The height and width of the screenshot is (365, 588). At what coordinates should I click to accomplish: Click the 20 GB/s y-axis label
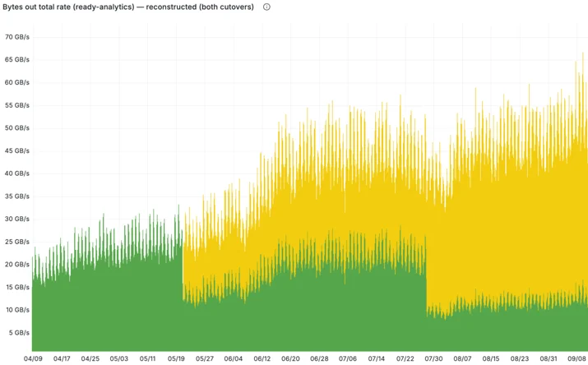[17, 264]
